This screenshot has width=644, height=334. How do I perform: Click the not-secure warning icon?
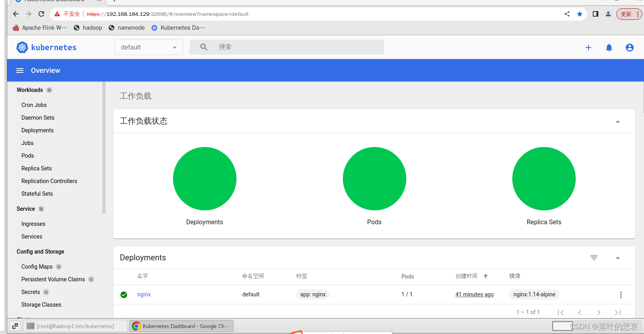57,14
